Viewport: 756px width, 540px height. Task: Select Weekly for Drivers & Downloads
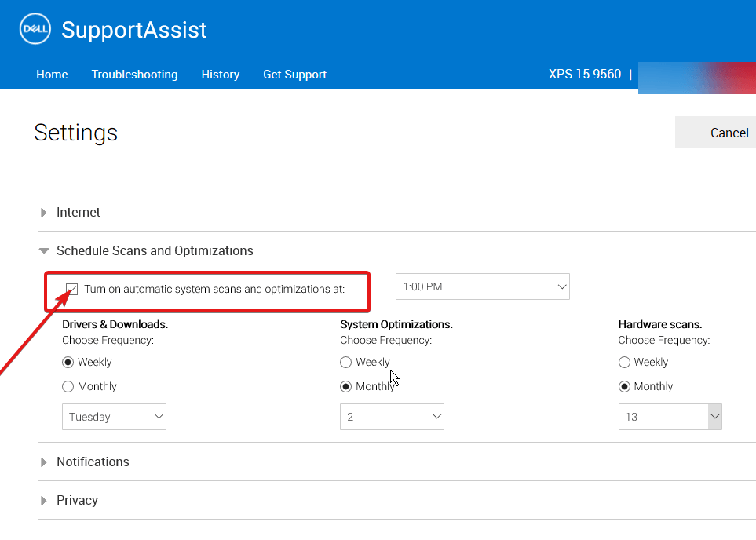(x=68, y=362)
